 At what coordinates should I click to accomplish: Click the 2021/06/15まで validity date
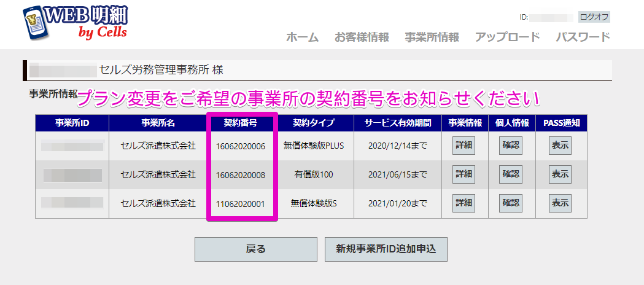pos(398,174)
